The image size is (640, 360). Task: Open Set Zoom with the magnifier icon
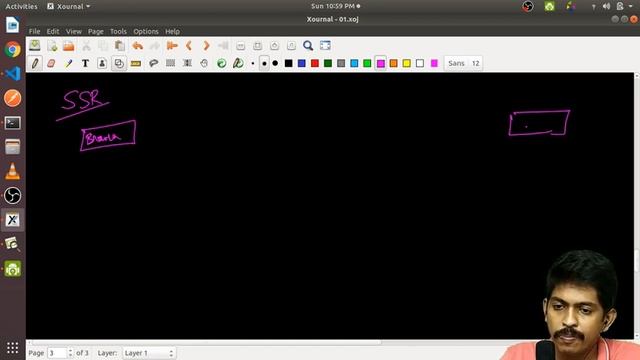point(308,46)
